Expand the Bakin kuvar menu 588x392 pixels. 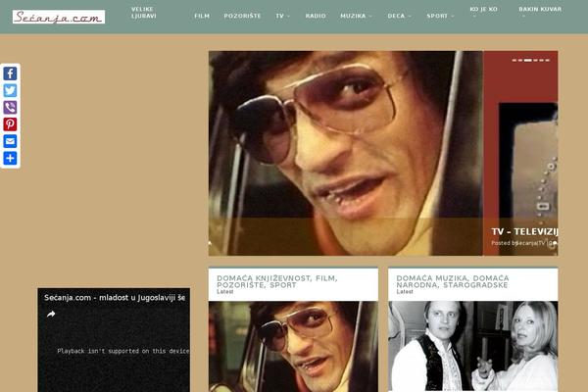[540, 12]
